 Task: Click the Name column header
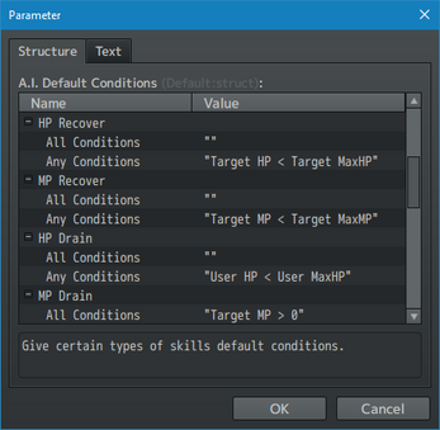pyautogui.click(x=105, y=103)
